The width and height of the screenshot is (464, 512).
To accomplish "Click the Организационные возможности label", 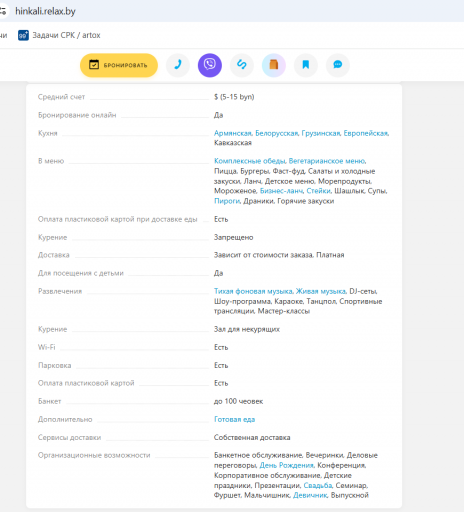I will [94, 455].
